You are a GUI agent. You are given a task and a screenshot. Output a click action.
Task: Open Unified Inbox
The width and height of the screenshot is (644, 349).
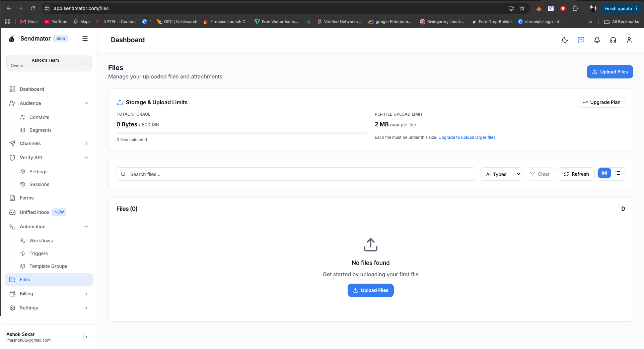pos(49,212)
